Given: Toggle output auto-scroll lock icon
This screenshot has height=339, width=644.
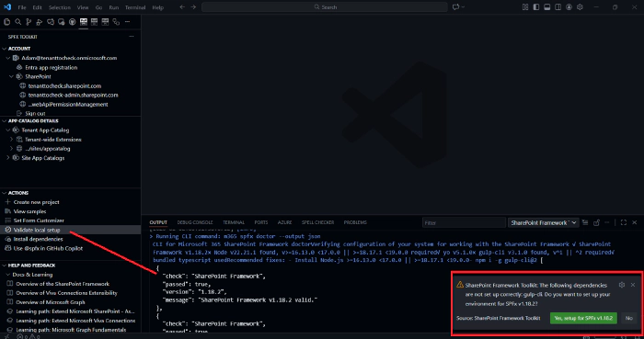Looking at the screenshot, I should pos(596,222).
